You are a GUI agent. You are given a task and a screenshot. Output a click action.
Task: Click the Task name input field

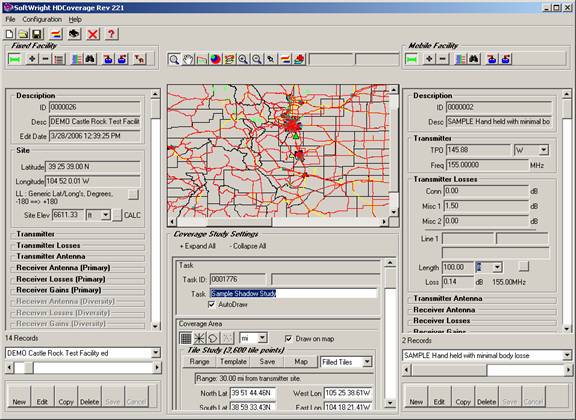tap(294, 293)
